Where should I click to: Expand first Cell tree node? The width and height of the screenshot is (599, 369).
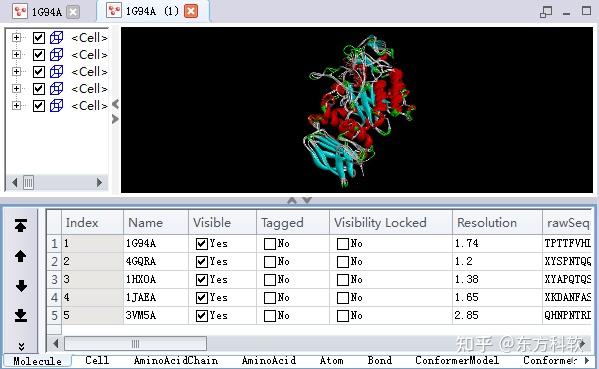click(16, 37)
